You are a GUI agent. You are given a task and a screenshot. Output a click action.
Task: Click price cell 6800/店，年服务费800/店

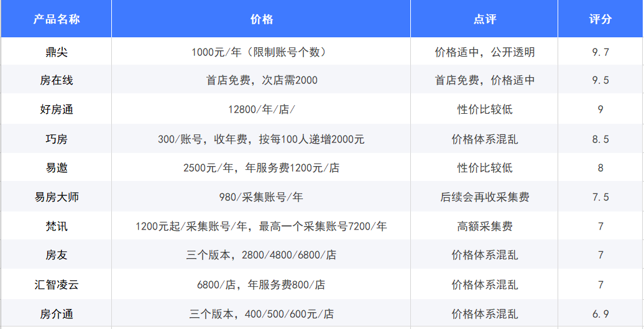point(261,285)
